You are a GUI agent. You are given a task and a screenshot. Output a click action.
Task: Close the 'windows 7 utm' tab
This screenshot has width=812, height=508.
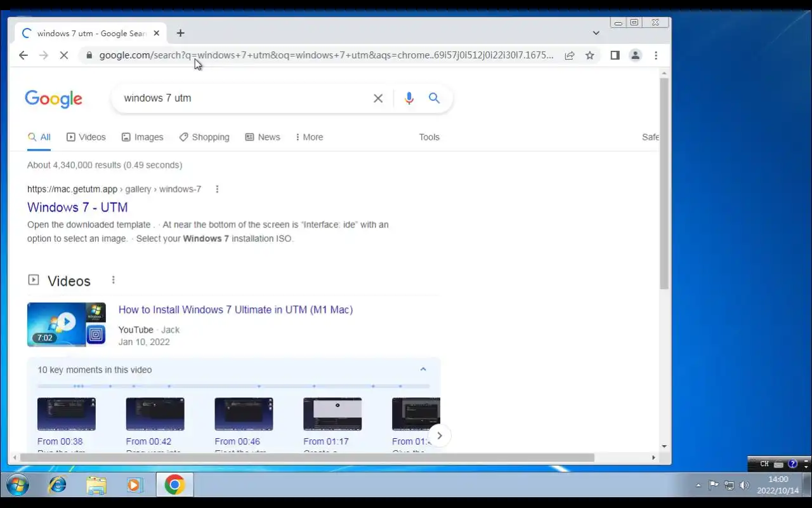click(x=157, y=33)
